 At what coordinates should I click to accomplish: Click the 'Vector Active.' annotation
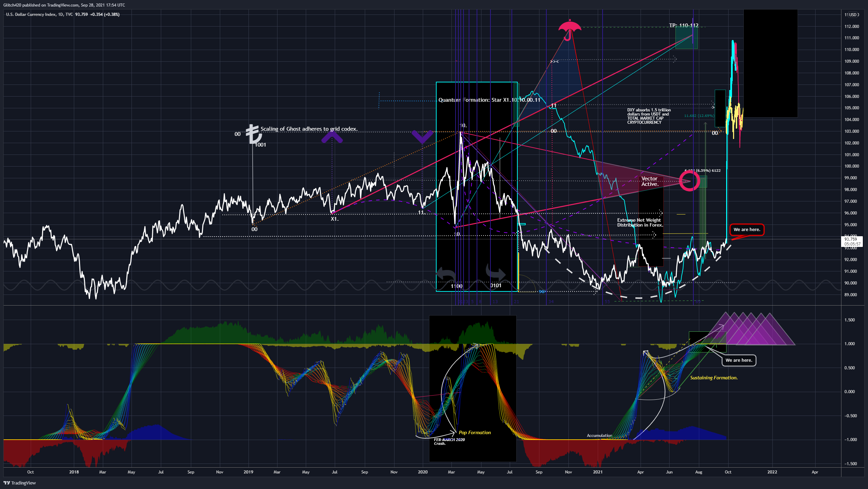(650, 181)
